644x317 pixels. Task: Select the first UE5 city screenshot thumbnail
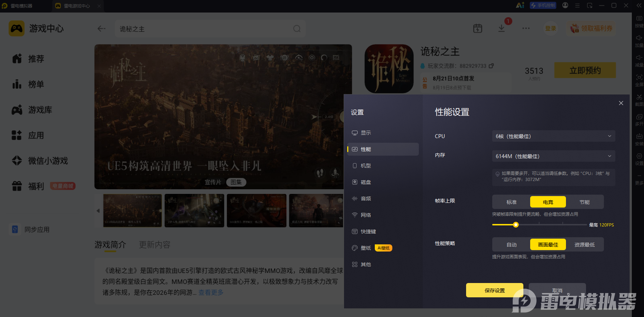[x=132, y=210]
